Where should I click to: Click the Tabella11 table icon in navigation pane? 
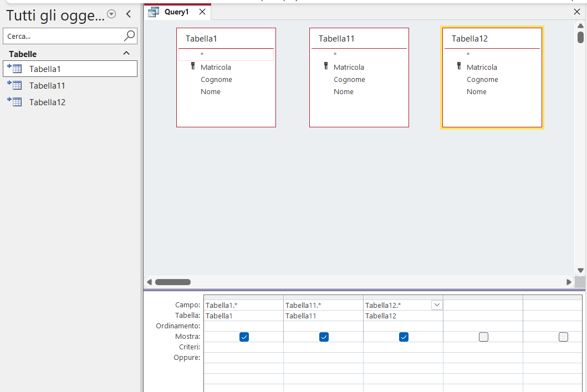(x=15, y=85)
